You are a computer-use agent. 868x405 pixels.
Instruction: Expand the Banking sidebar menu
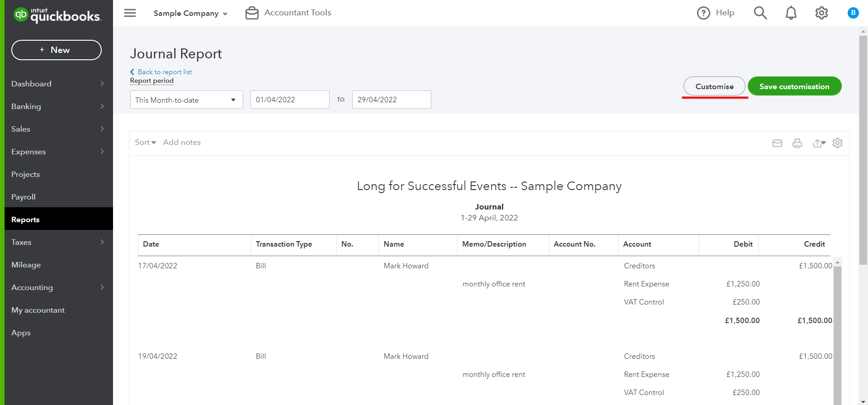(57, 106)
